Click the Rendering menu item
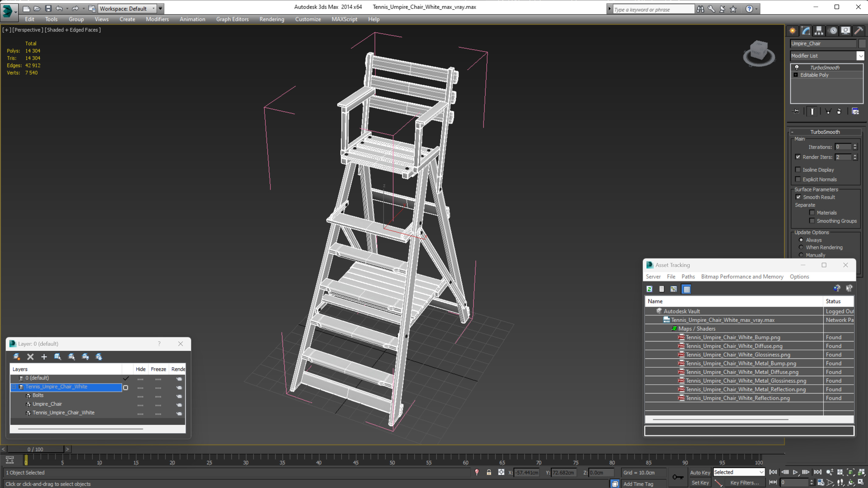868x488 pixels. [x=272, y=19]
